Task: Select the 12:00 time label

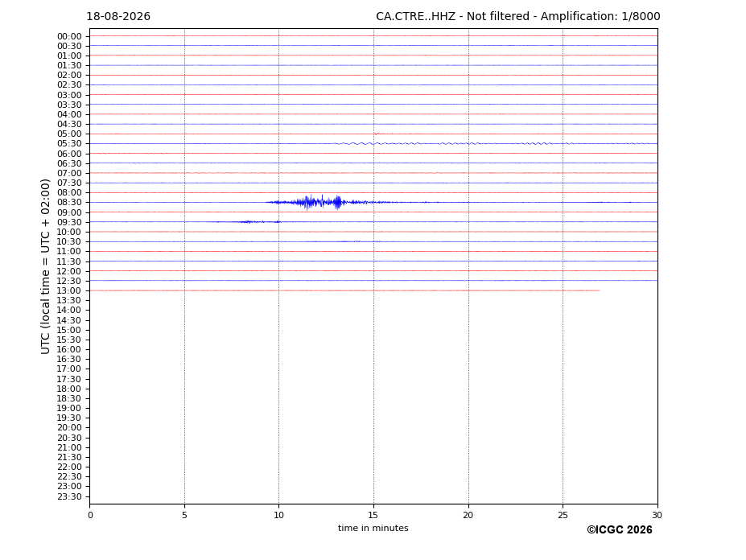Action: pyautogui.click(x=69, y=271)
